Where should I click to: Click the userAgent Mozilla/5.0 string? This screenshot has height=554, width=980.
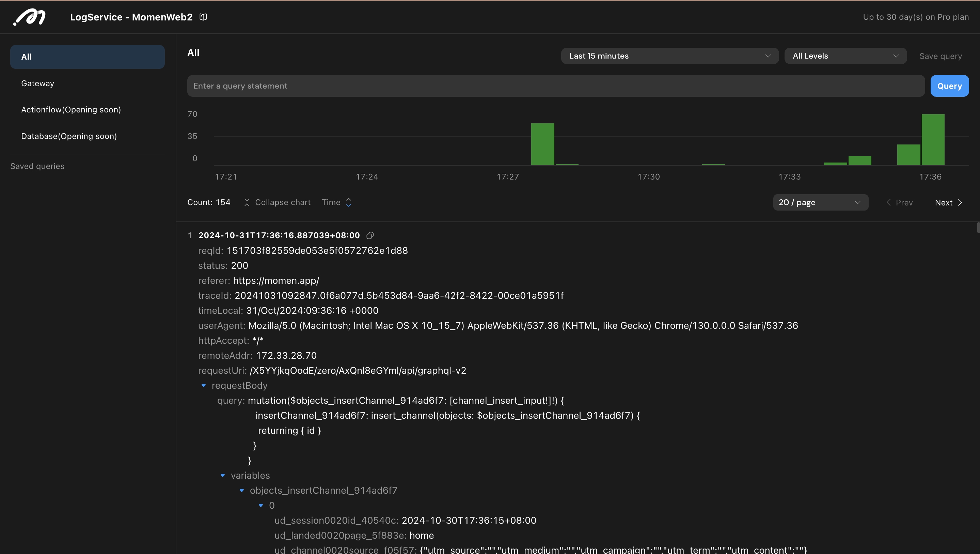[x=523, y=325]
